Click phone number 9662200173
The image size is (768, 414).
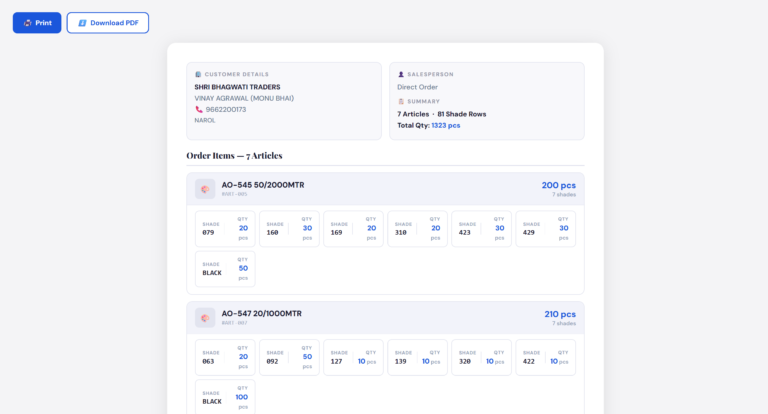(x=225, y=109)
